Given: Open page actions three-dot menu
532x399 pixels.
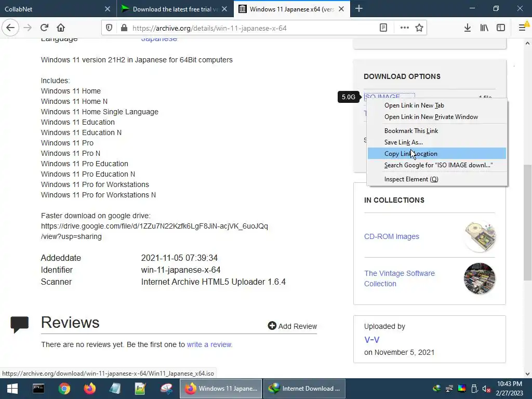Looking at the screenshot, I should point(404,28).
